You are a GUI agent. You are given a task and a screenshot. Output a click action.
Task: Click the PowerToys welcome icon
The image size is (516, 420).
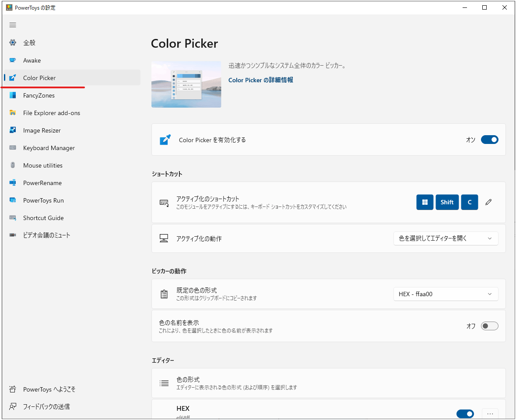[x=13, y=389]
